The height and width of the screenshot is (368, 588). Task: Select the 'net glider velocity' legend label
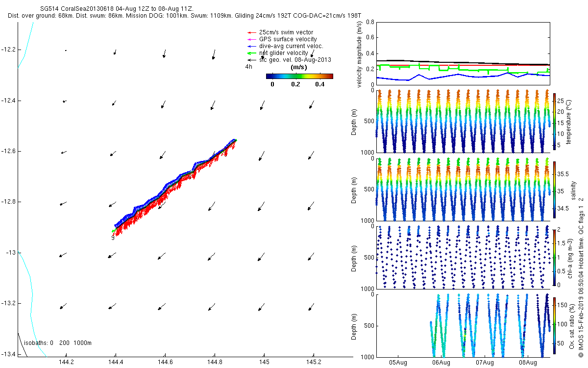point(284,53)
